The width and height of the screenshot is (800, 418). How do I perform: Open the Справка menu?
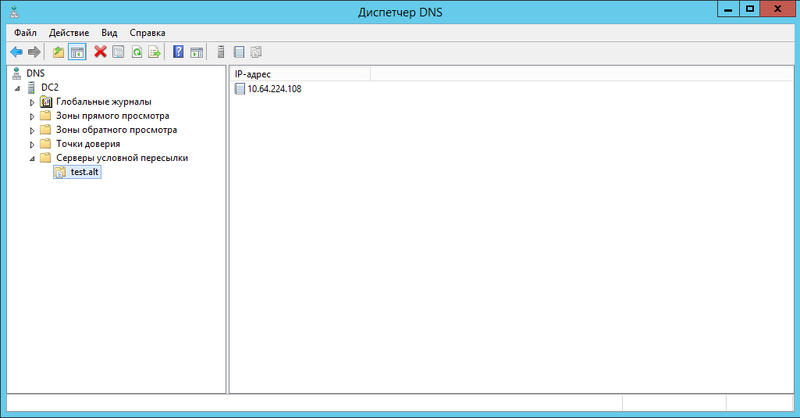coord(147,33)
